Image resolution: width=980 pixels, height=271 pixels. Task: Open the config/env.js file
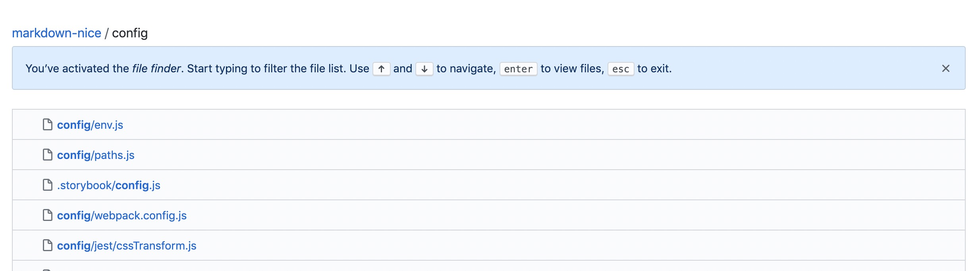[90, 125]
